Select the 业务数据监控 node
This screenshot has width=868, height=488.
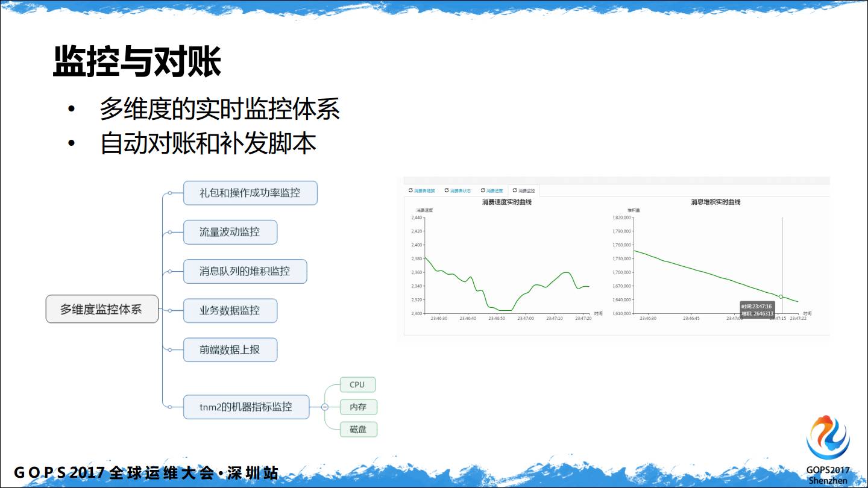point(230,310)
